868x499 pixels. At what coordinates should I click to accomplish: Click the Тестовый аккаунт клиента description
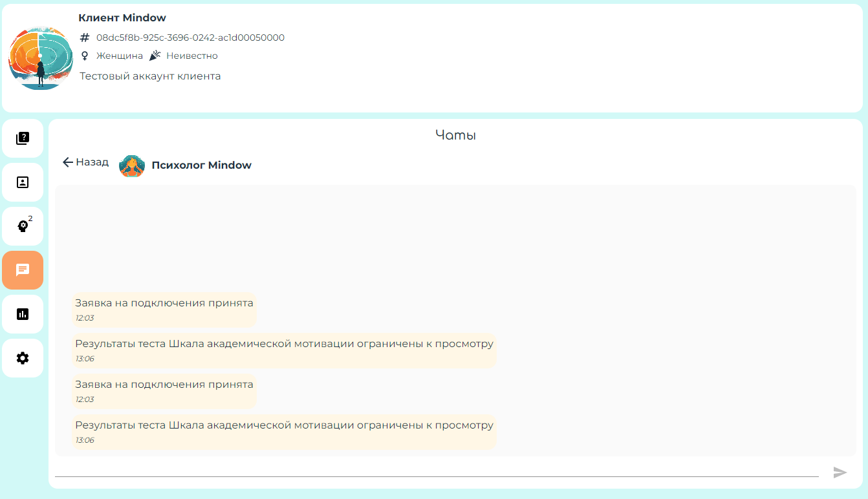pyautogui.click(x=150, y=76)
